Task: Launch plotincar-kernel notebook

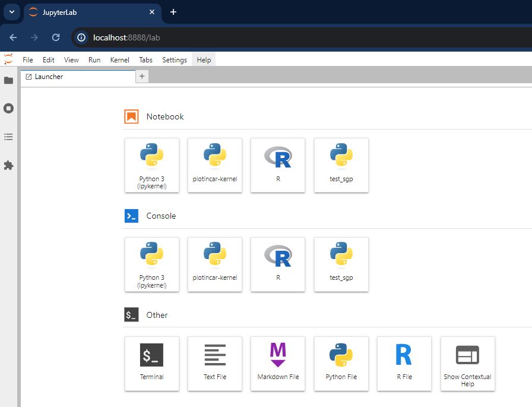Action: point(215,165)
